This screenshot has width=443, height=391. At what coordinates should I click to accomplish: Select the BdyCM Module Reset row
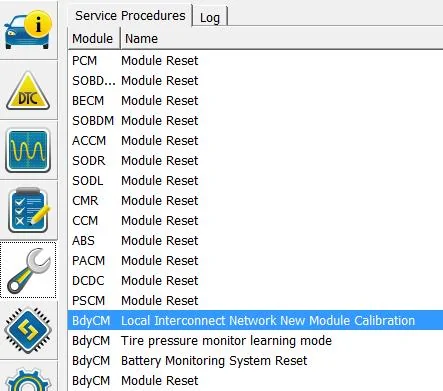(x=255, y=381)
